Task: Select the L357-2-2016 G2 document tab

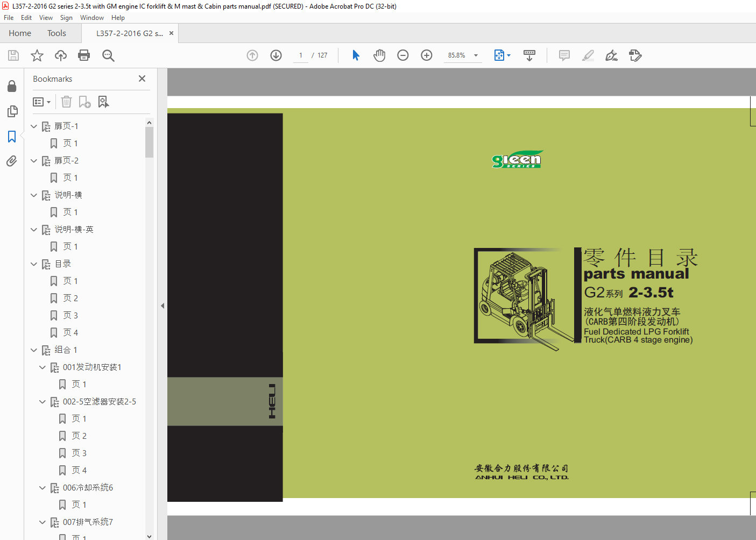Action: (130, 33)
